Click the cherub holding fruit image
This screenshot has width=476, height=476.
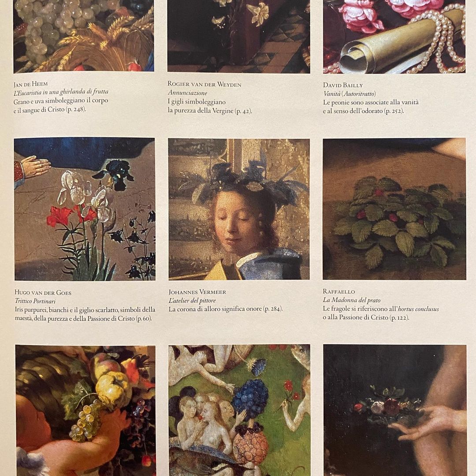coord(86,410)
